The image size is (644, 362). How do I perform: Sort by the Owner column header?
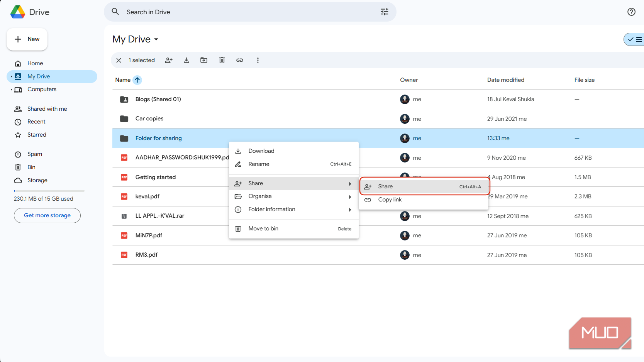tap(409, 80)
